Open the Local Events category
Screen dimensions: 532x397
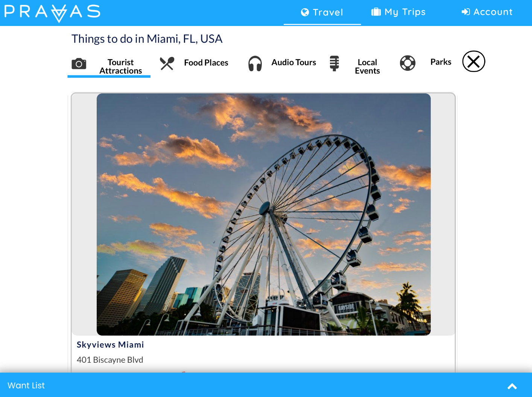(367, 66)
